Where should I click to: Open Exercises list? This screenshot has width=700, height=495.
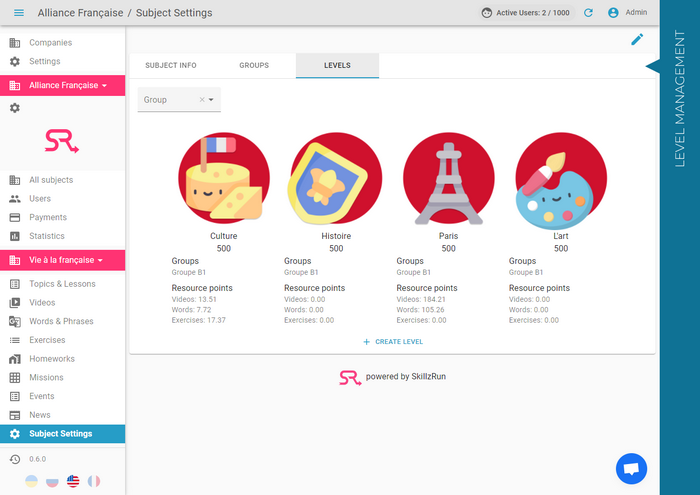point(62,340)
